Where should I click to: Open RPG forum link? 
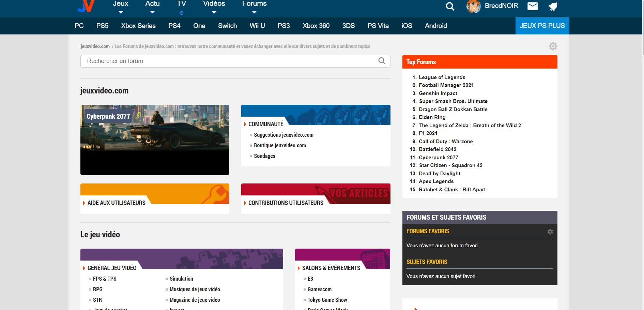(x=97, y=290)
